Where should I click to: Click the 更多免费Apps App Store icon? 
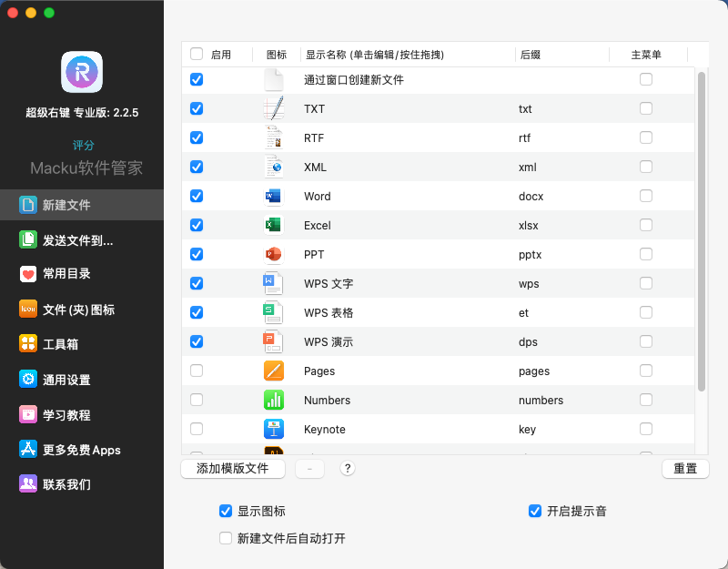[x=28, y=449]
